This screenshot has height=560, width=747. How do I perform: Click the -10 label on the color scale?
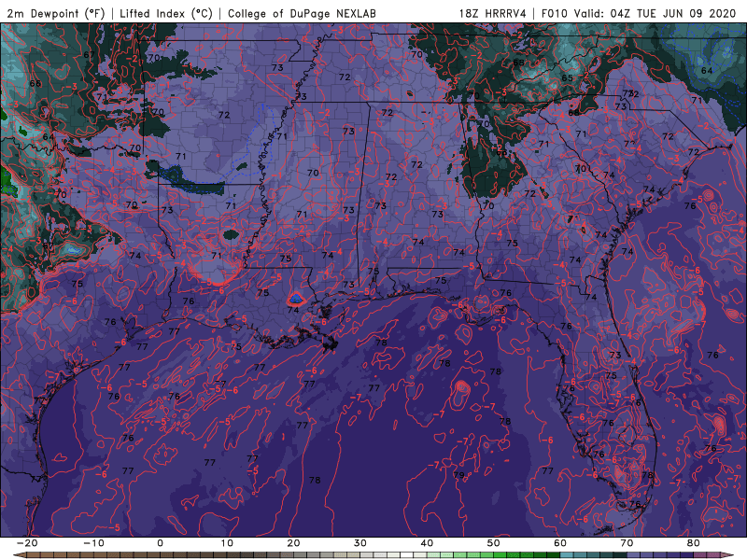[94, 543]
